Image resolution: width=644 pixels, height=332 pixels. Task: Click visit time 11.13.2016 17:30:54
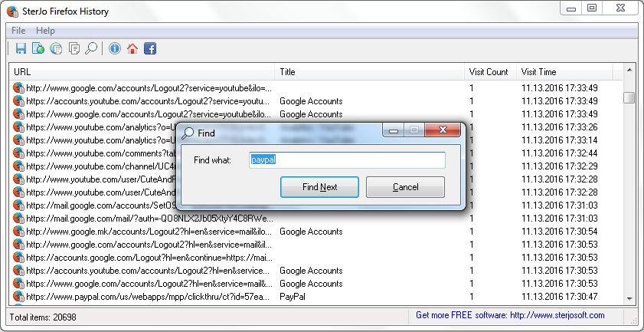[560, 232]
